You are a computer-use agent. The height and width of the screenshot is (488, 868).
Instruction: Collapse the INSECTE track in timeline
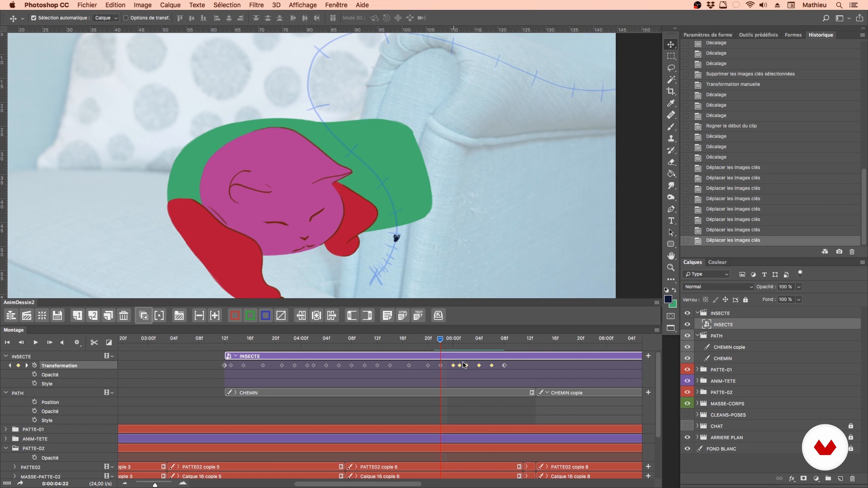[x=6, y=356]
